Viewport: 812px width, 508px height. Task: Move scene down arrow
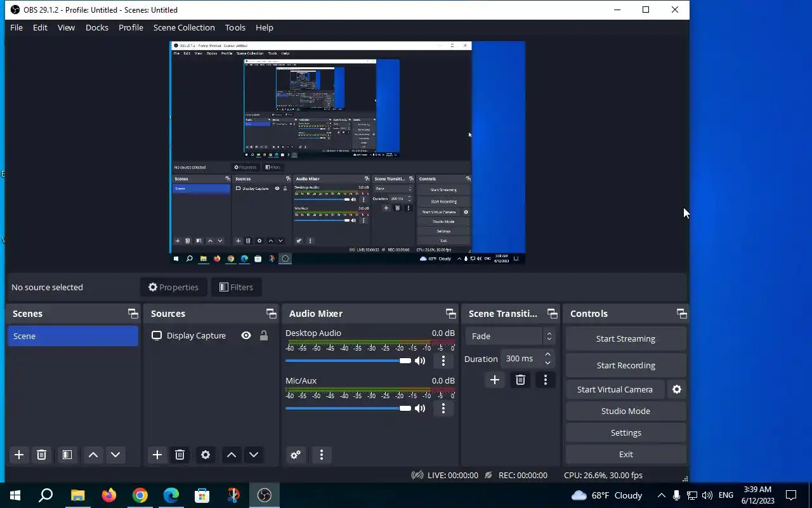[x=115, y=455]
